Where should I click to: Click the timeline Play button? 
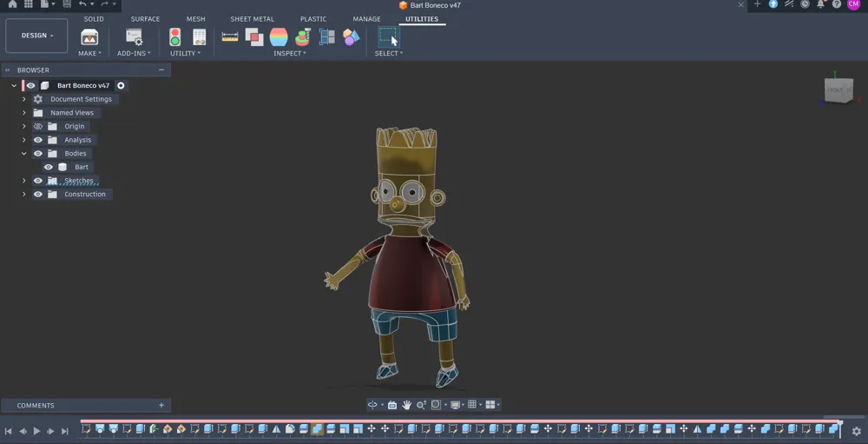(36, 431)
